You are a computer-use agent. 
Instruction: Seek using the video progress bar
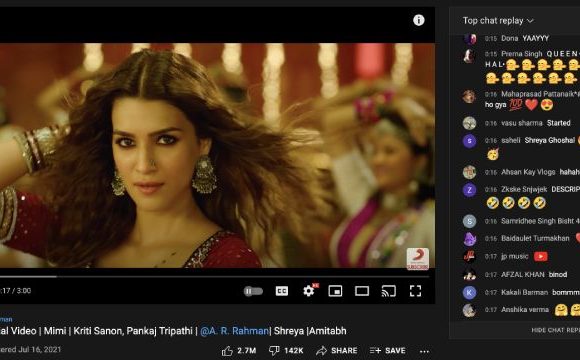tap(215, 276)
